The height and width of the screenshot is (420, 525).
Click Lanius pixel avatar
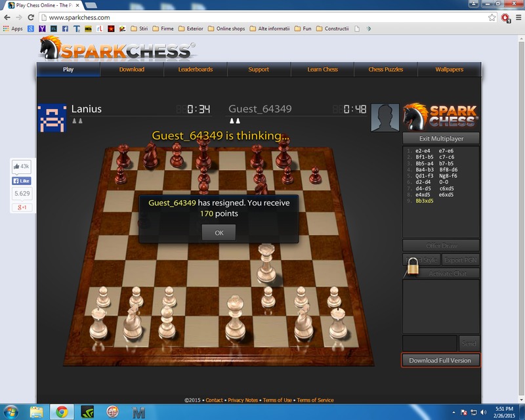[x=52, y=118]
